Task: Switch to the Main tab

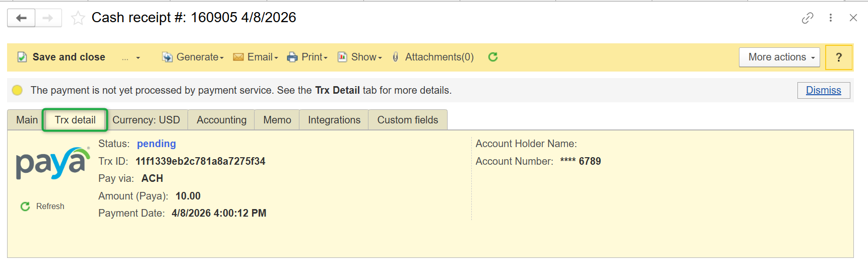Action: [27, 120]
